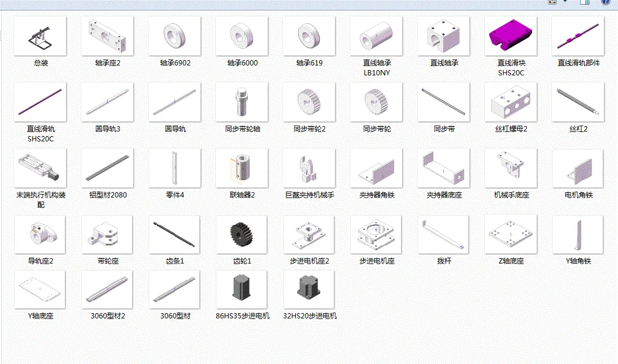
Task: Select the magenta 直线滑块 SHS20C part icon
Action: (511, 36)
